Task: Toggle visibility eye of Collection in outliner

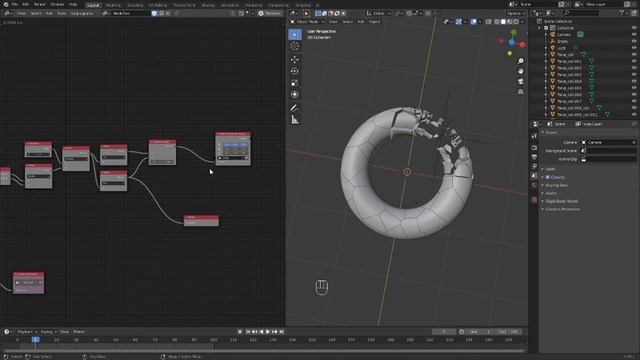Action: (634, 28)
